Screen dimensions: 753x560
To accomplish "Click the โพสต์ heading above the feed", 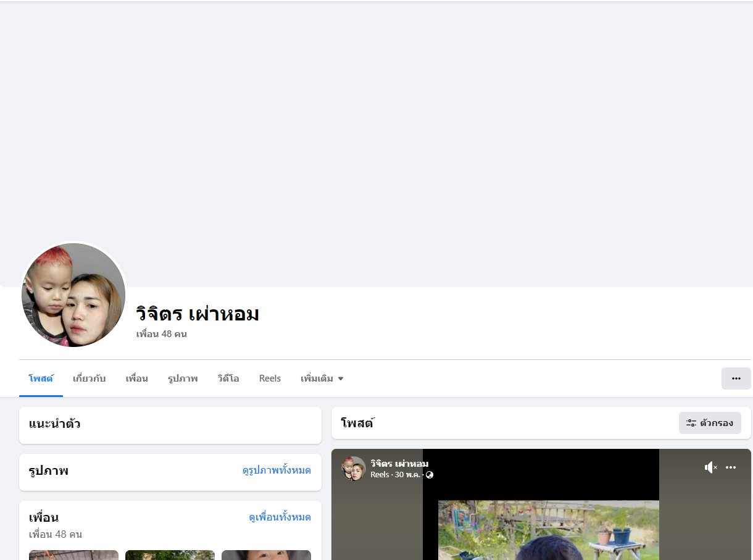I will [358, 424].
